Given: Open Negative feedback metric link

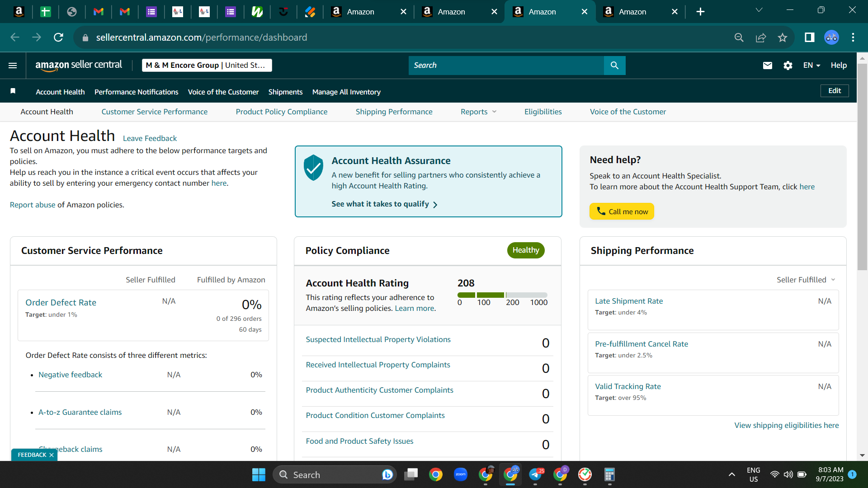Looking at the screenshot, I should point(70,375).
